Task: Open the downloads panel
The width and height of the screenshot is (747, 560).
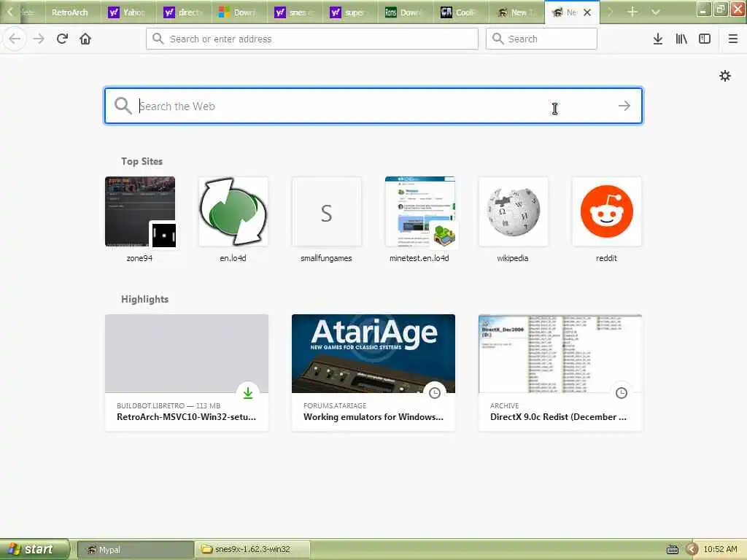Action: pyautogui.click(x=658, y=39)
